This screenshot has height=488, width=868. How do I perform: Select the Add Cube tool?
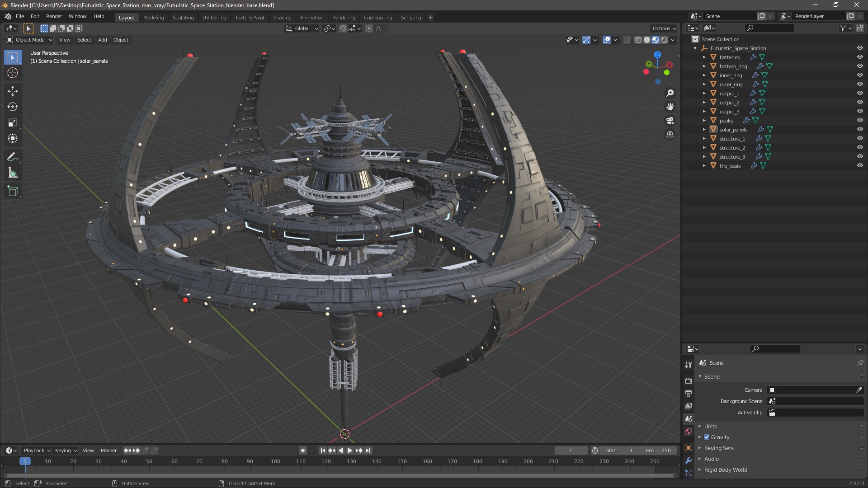tap(13, 191)
